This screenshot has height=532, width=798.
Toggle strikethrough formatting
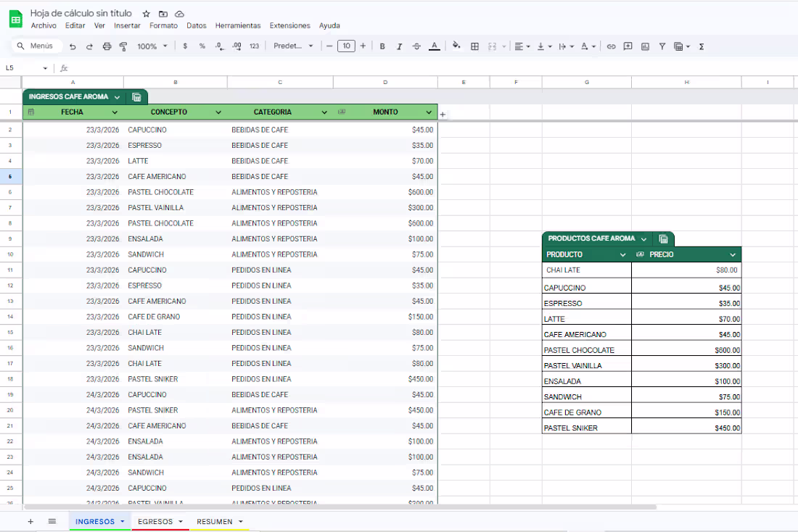416,46
